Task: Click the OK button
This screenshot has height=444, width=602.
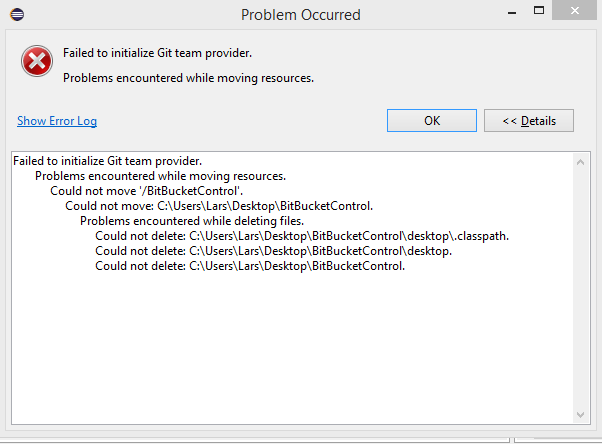Action: 432,121
